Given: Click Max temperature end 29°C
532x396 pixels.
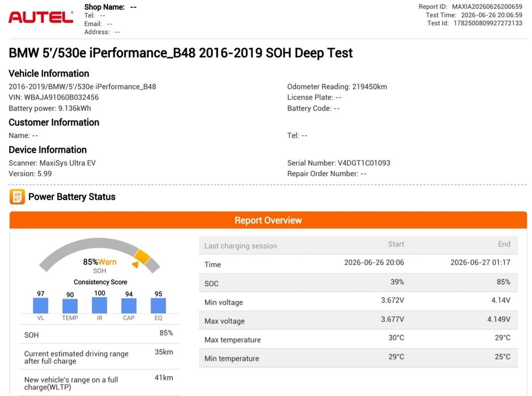Looking at the screenshot, I should pyautogui.click(x=502, y=338).
